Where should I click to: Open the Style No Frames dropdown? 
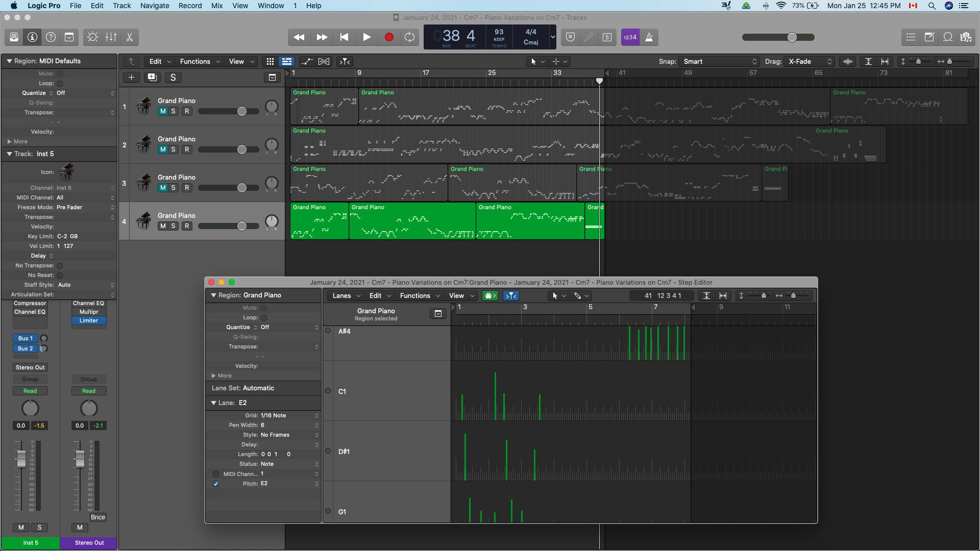pyautogui.click(x=289, y=435)
